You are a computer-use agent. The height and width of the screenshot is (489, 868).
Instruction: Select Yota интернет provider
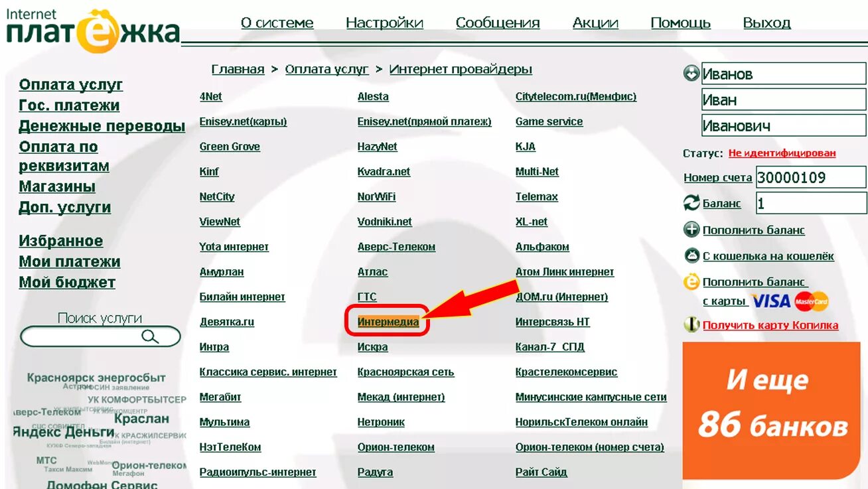(234, 247)
